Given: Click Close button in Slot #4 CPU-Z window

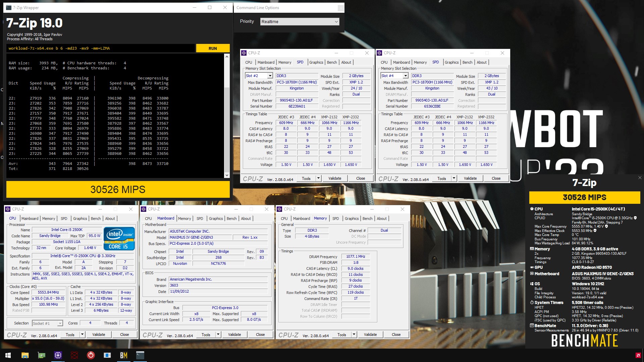Looking at the screenshot, I should (496, 178).
